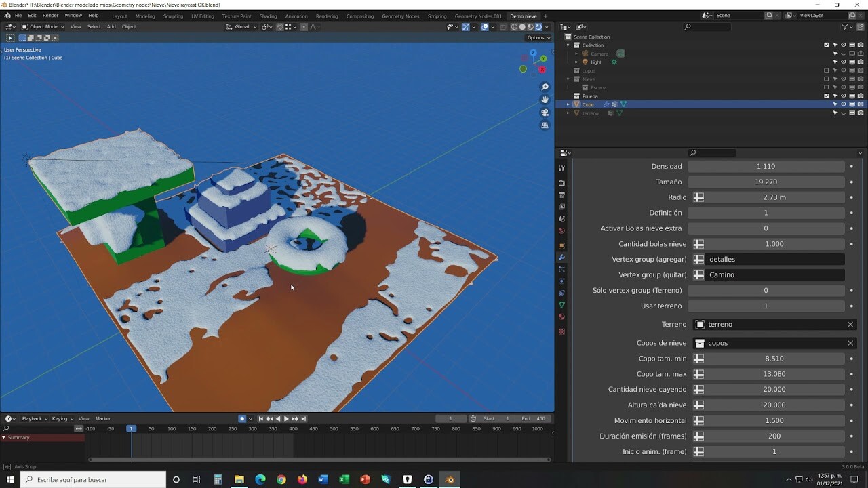This screenshot has height=488, width=868.
Task: Enable the copos collection checkbox
Action: click(826, 70)
